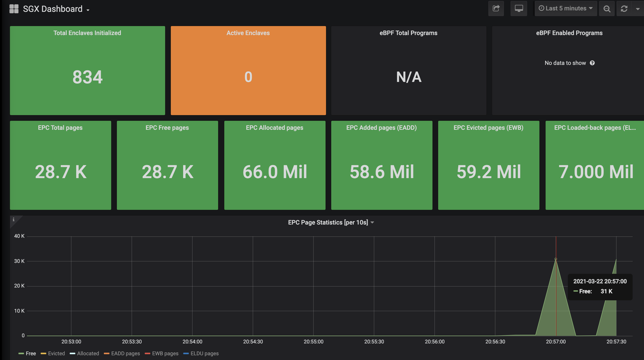644x360 pixels.
Task: Click the panel info icon on graph corner
Action: 13,219
